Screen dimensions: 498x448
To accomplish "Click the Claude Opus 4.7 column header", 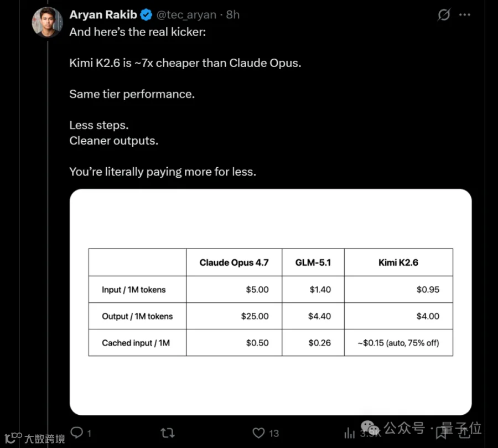I will [x=234, y=262].
